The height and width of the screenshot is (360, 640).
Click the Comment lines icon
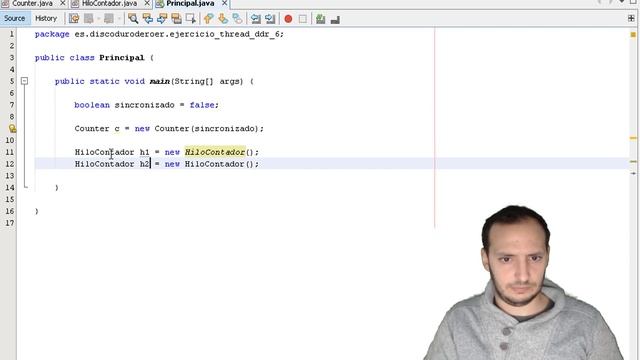click(320, 19)
